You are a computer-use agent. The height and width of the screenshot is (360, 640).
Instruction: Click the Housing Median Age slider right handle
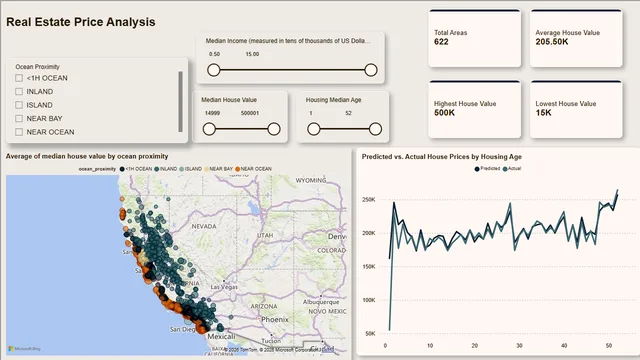click(x=375, y=129)
